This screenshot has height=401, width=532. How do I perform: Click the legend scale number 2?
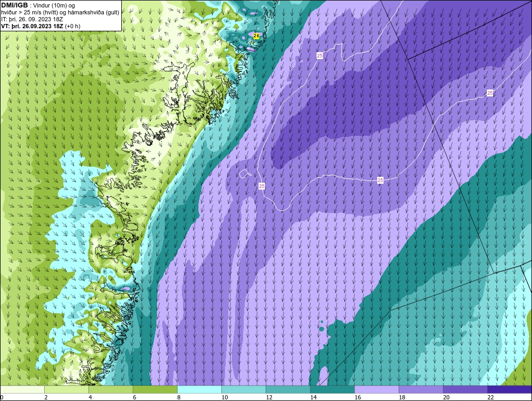[x=46, y=398]
